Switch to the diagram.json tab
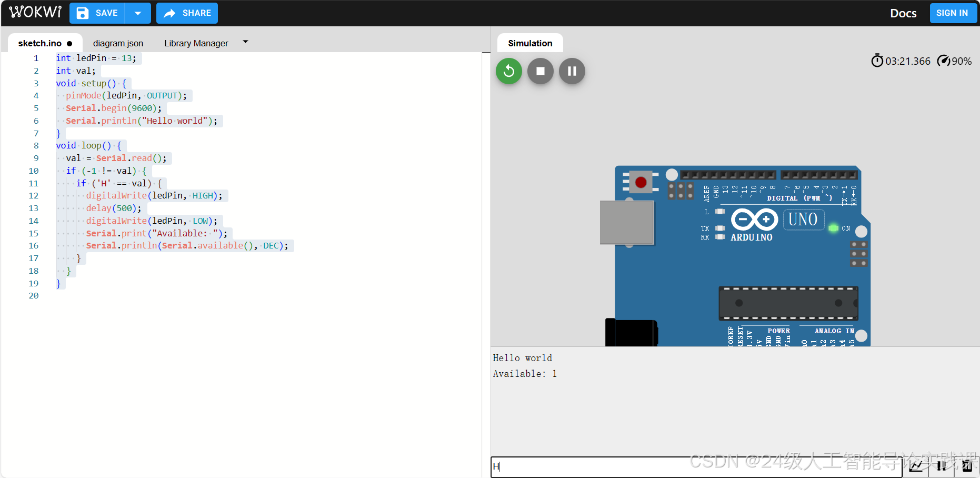 (x=118, y=43)
